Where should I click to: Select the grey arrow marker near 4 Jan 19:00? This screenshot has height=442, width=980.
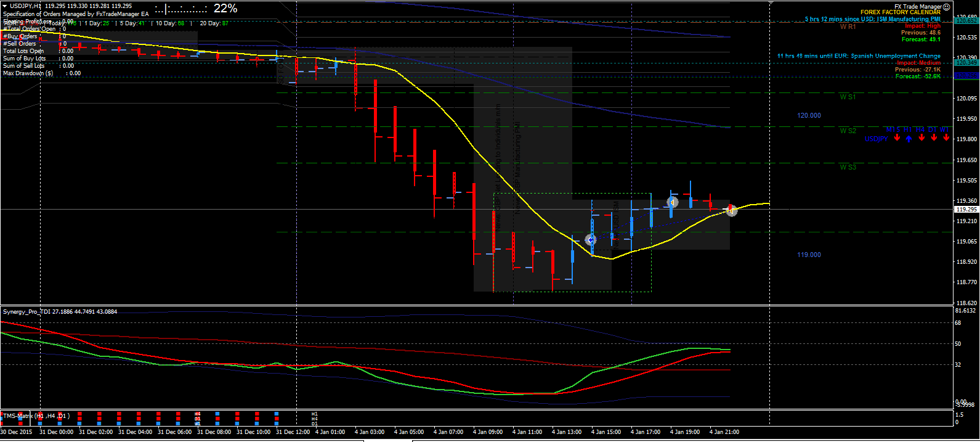tap(672, 202)
